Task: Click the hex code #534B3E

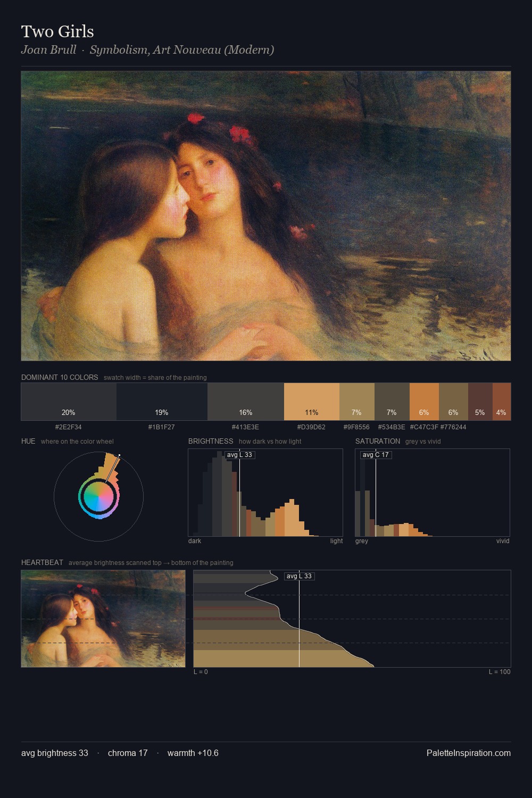Action: coord(392,427)
